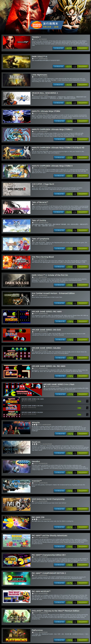The image size is (91, 644).
Task: Click the -40% discount badge for TEKKEN 7
Action: pos(68,48)
